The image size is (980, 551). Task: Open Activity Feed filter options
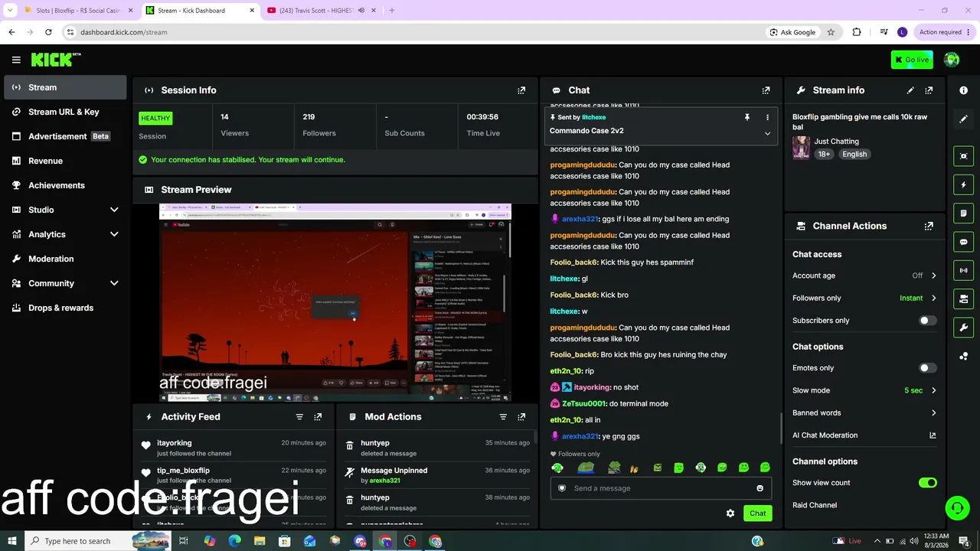(299, 417)
